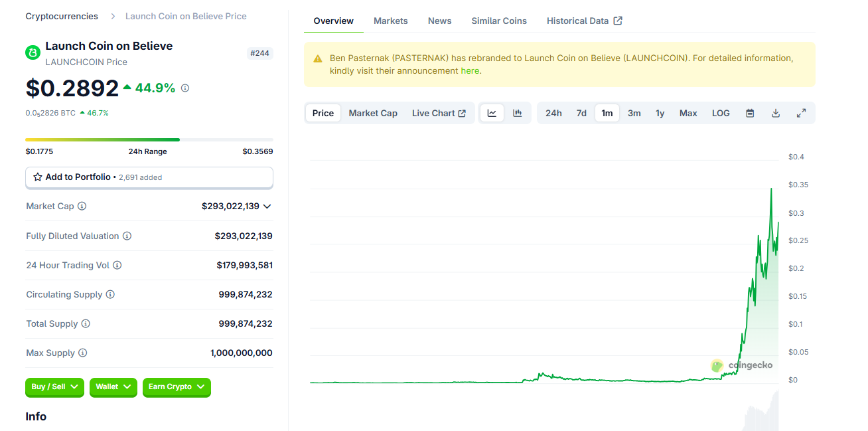
Task: Open the Historical Data tab
Action: 585,21
